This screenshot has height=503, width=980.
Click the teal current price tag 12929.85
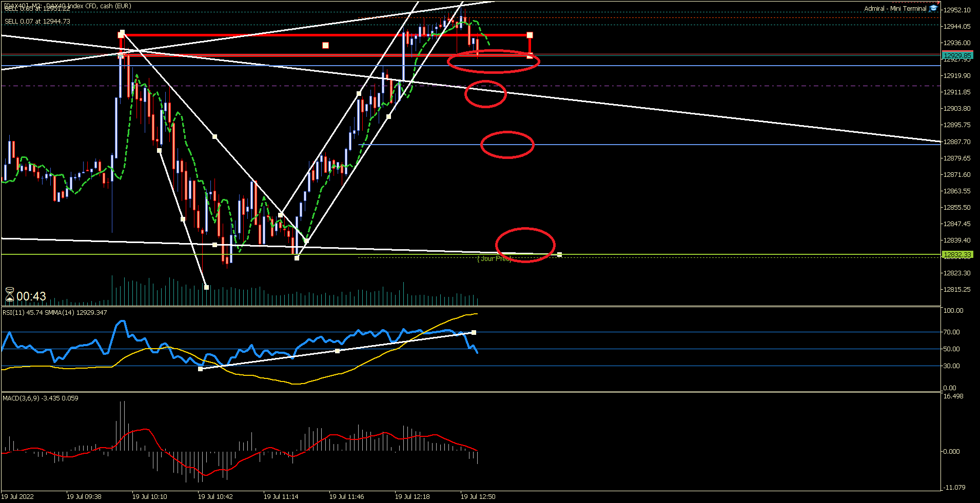(x=957, y=55)
